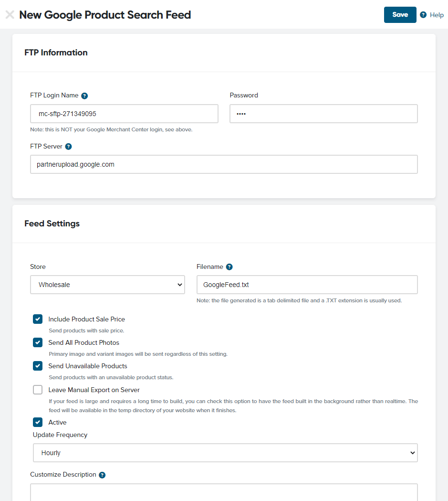
Task: Click the Help question mark icon
Action: click(x=423, y=15)
